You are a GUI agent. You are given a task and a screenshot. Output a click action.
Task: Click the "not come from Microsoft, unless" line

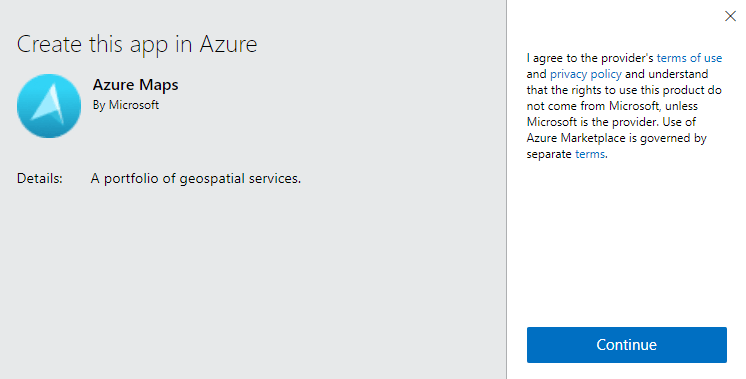click(612, 106)
